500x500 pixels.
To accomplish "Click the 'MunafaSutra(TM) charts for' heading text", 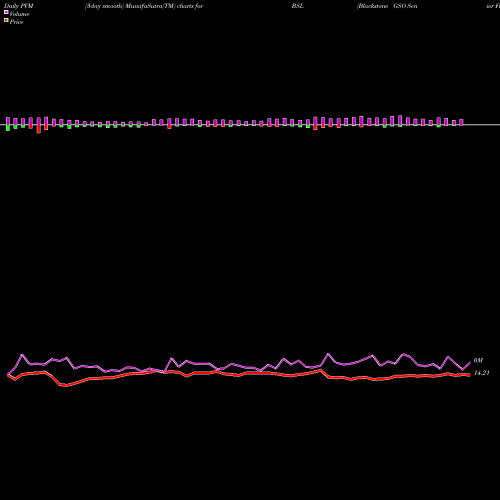I will pyautogui.click(x=164, y=6).
